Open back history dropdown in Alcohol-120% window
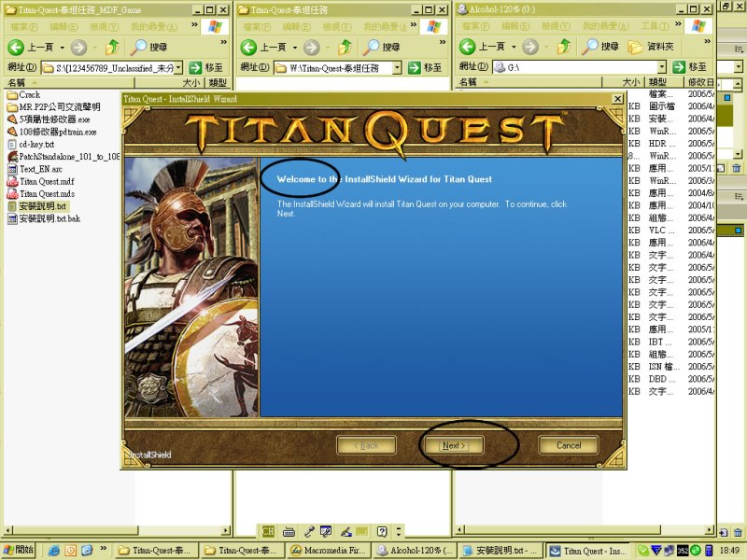Image resolution: width=747 pixels, height=560 pixels. coord(514,47)
